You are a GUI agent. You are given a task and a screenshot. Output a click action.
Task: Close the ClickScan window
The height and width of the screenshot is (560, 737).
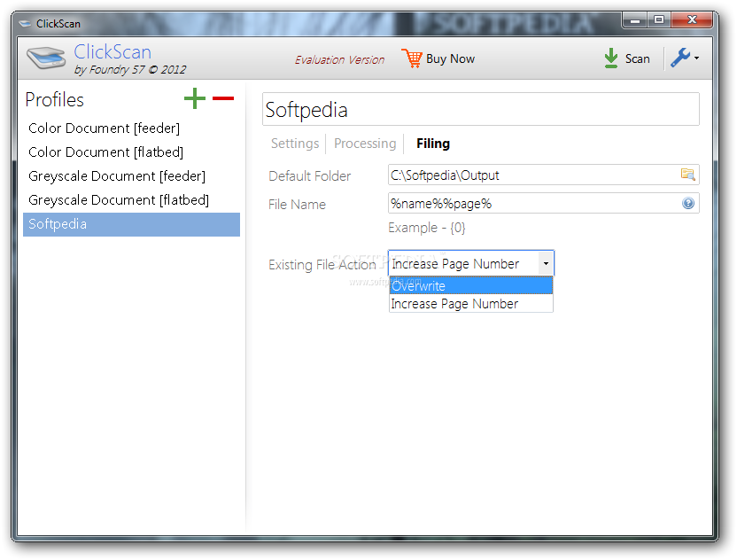692,20
